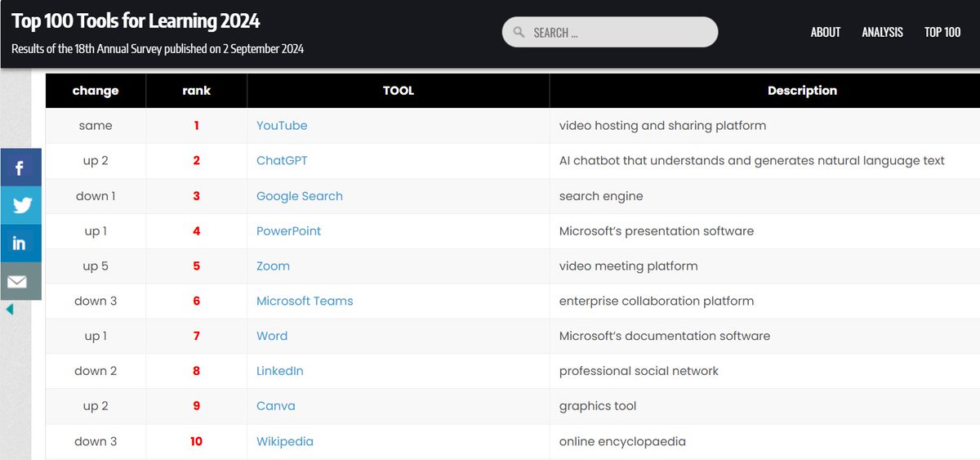Click 'online encyclopaedia' description
Image resolution: width=980 pixels, height=460 pixels.
[622, 441]
